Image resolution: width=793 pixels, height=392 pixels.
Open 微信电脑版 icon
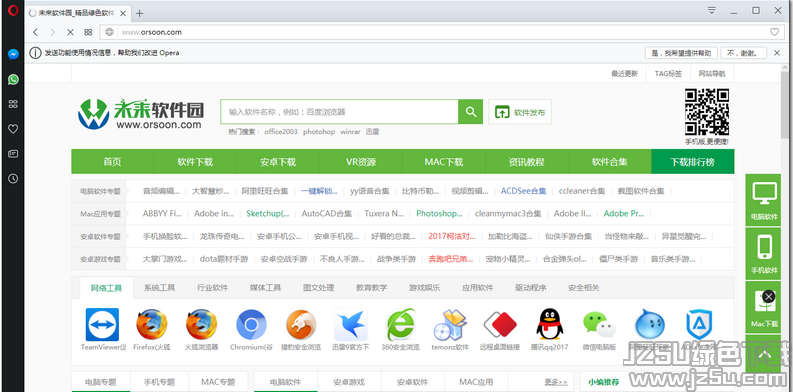point(599,325)
